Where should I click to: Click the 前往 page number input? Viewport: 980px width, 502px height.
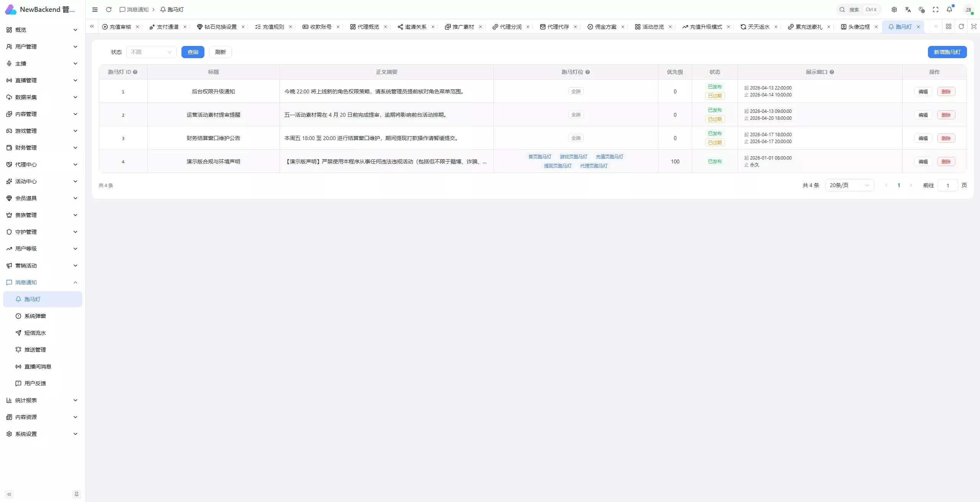tap(948, 185)
